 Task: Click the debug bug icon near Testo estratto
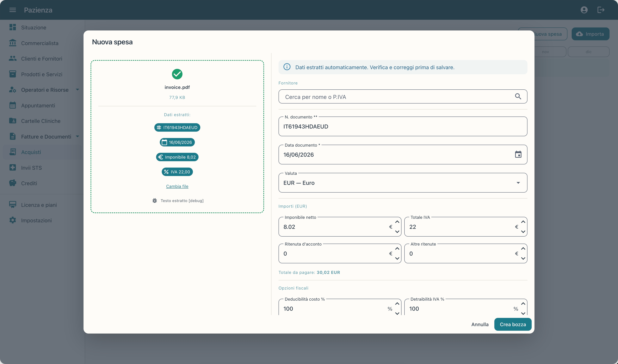(155, 200)
